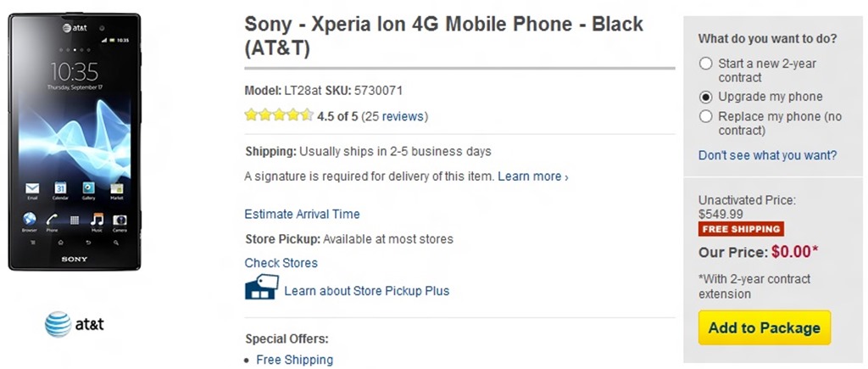Click the Add to Package button
Image resolution: width=868 pixels, height=369 pixels.
tap(764, 327)
